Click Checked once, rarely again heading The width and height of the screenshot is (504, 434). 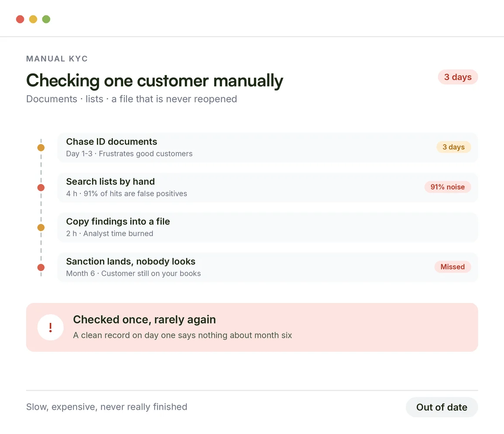tap(144, 320)
